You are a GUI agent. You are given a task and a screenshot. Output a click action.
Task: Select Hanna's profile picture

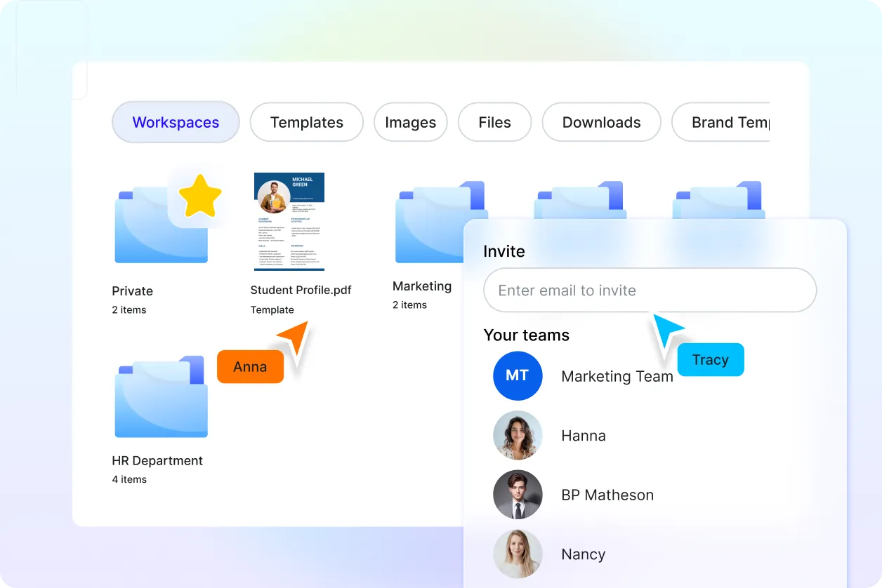point(518,435)
